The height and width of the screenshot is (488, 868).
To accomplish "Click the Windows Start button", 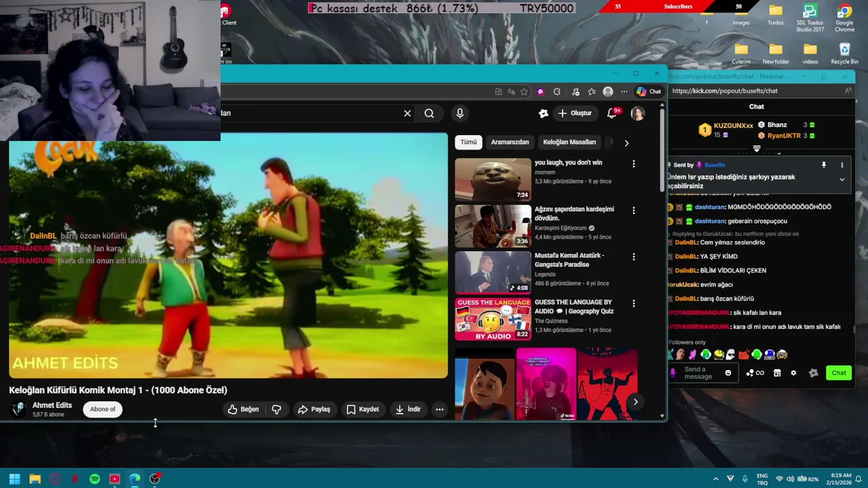I will [x=14, y=479].
